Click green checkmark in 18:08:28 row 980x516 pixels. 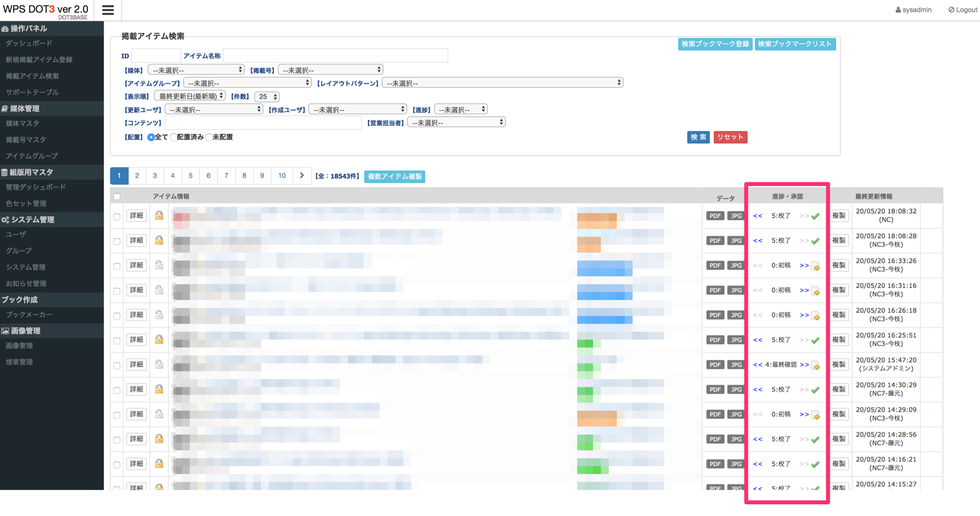[x=815, y=241]
